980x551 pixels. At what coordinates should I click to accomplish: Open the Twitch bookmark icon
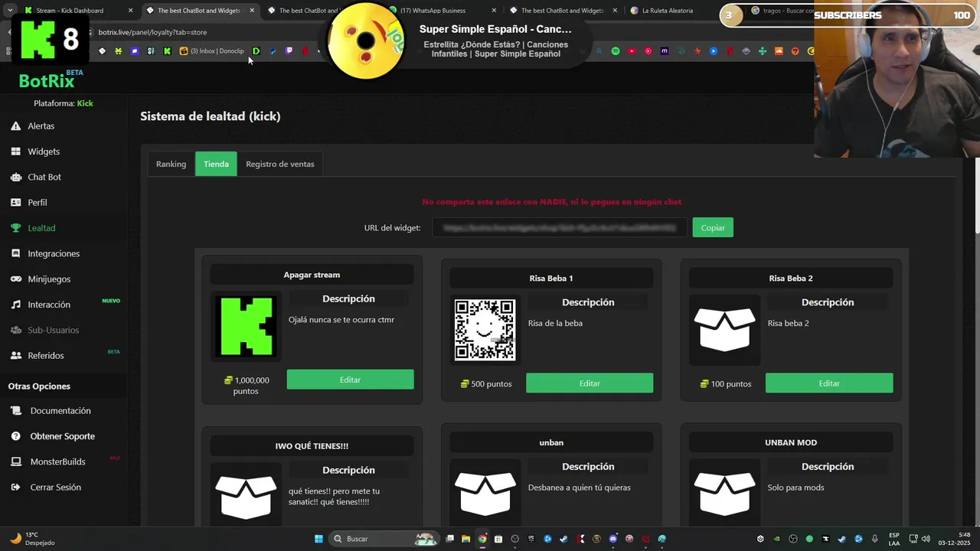[x=289, y=51]
